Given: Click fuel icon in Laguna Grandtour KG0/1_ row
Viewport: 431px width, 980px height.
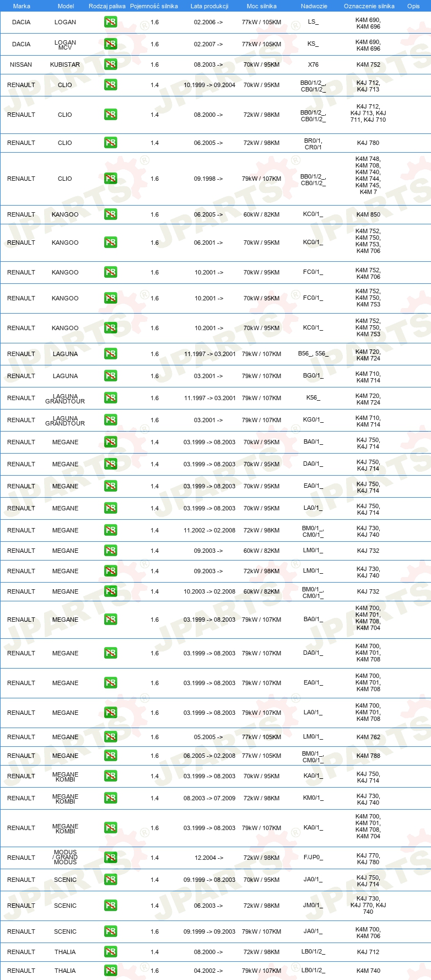Looking at the screenshot, I should click(110, 421).
